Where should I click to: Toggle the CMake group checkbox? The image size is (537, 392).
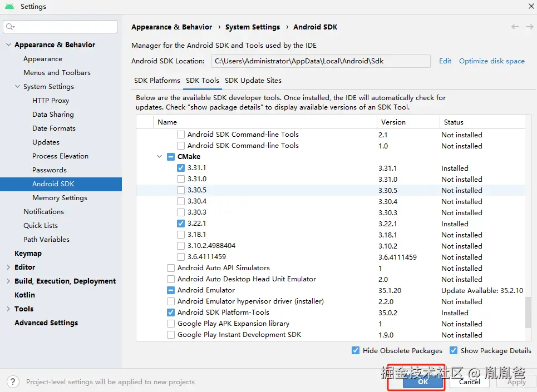(x=170, y=157)
